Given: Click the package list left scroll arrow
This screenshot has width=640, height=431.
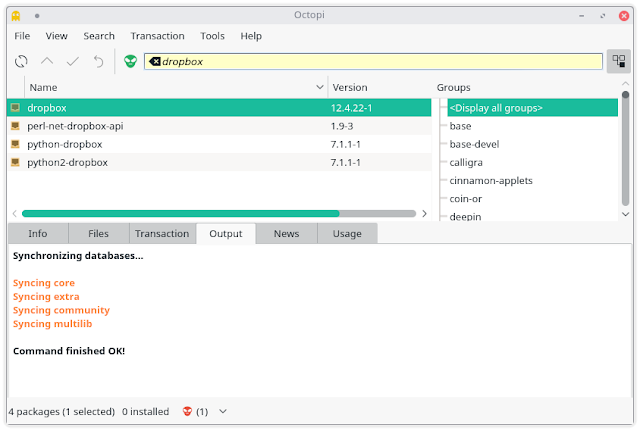Looking at the screenshot, I should pos(15,213).
